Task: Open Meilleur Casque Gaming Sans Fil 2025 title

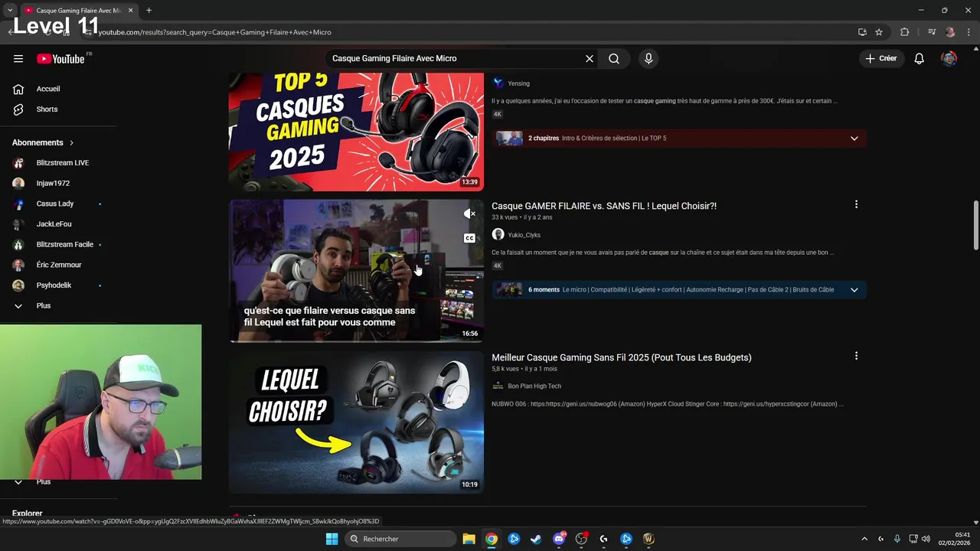Action: (622, 357)
